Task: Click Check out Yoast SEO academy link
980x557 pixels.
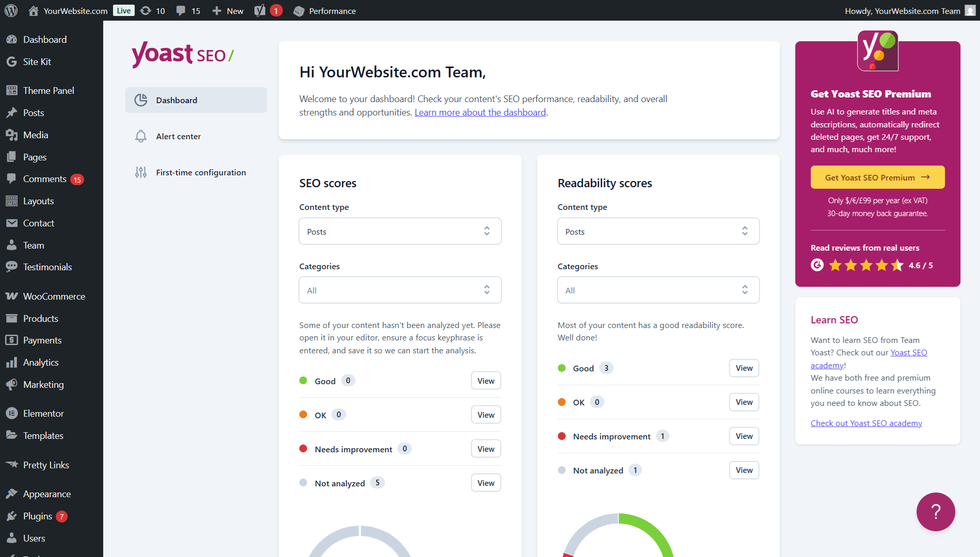Action: click(x=866, y=423)
